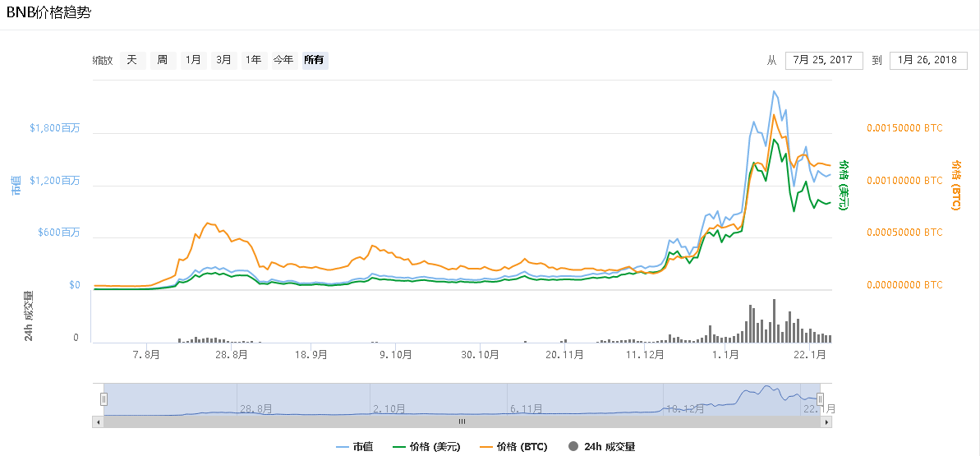980x456 pixels.
Task: Click the scrollbar right arrow
Action: click(827, 421)
